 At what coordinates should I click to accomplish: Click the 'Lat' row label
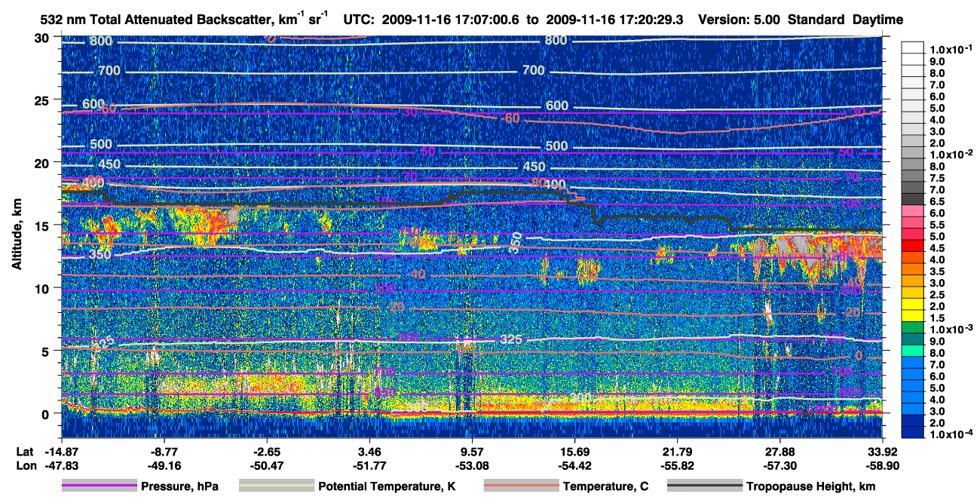coord(26,451)
